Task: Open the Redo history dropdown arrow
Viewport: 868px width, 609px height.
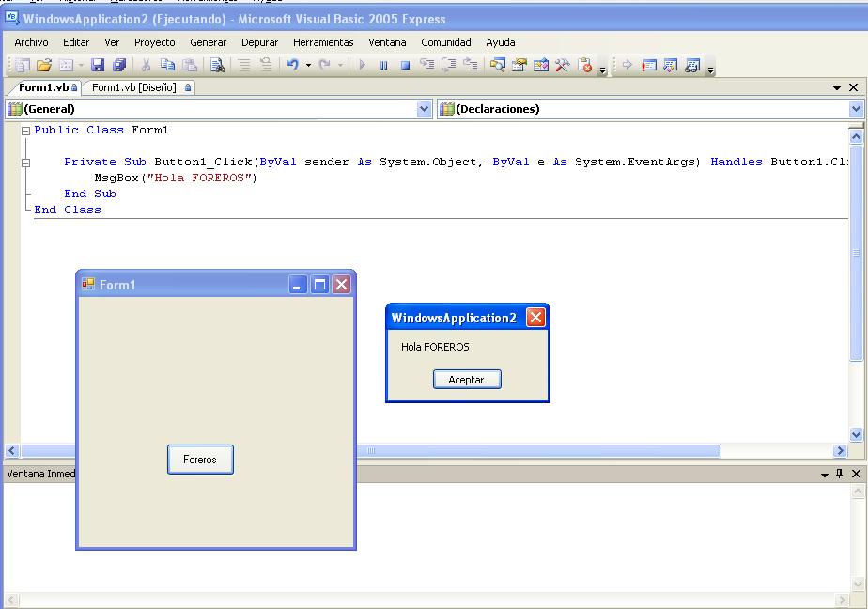Action: [x=340, y=66]
